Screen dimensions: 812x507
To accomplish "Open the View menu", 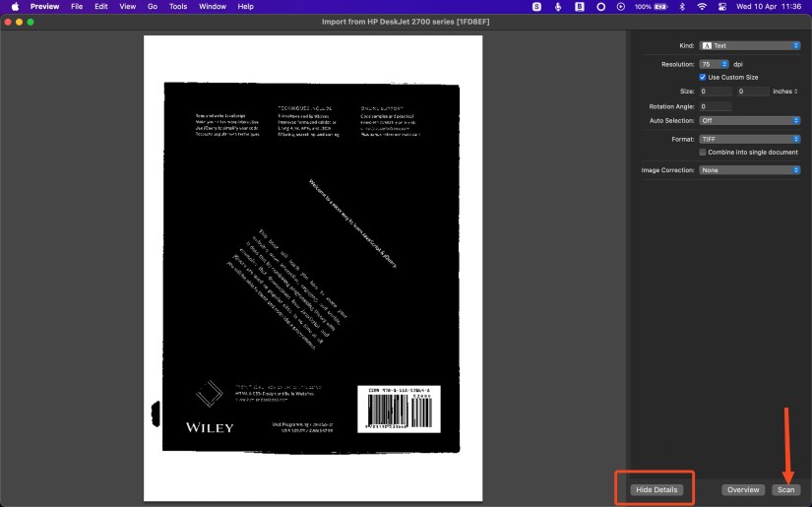I will 127,7.
